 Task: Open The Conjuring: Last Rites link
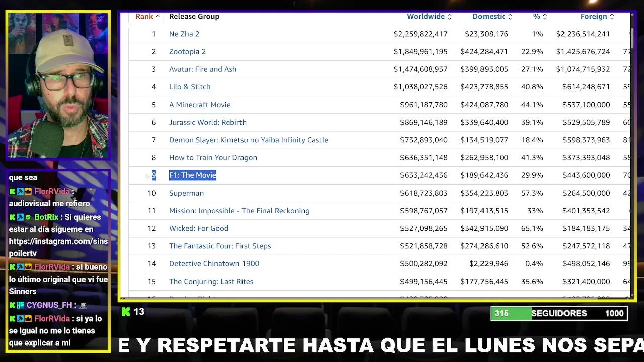(211, 281)
